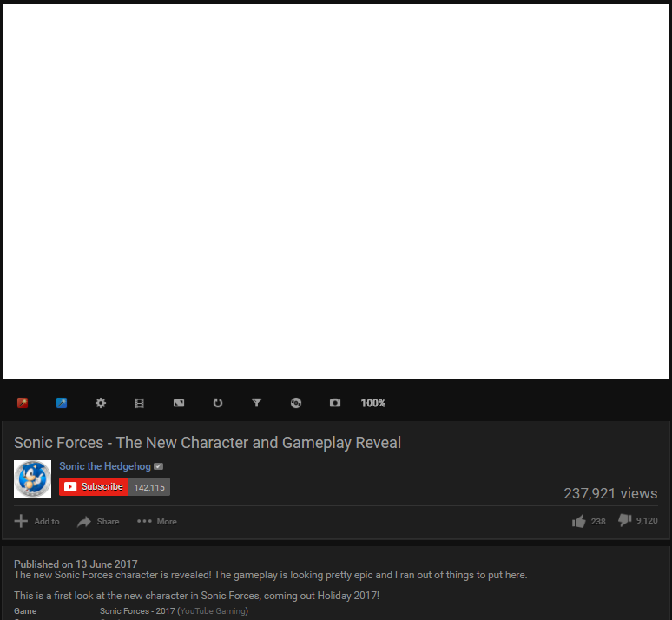
Task: Open the gear settings icon
Action: (101, 403)
